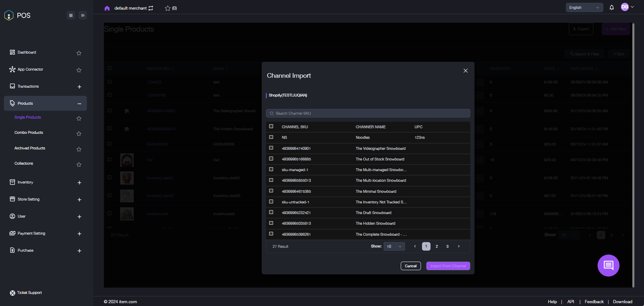The image size is (644, 306).
Task: Toggle the select-all checkbox in Channel SKU header
Action: point(271,126)
